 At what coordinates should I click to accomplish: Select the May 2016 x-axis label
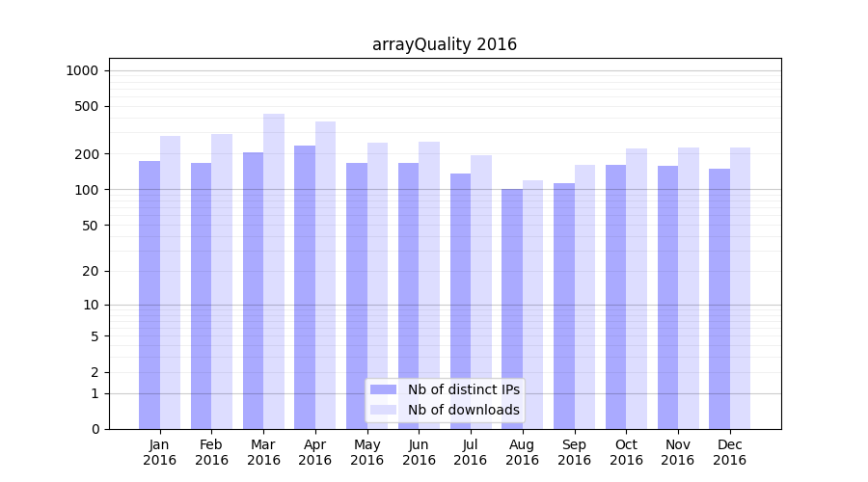pos(366,452)
